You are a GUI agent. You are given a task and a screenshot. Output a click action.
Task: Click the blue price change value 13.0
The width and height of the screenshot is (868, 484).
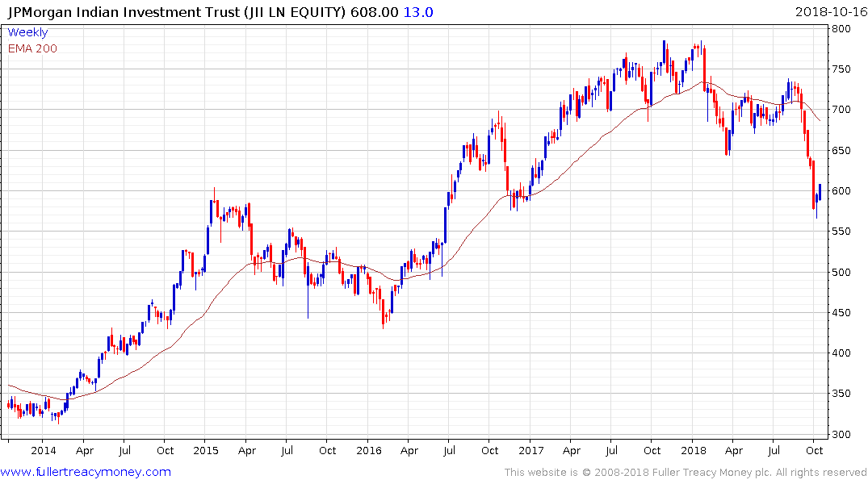[x=418, y=12]
